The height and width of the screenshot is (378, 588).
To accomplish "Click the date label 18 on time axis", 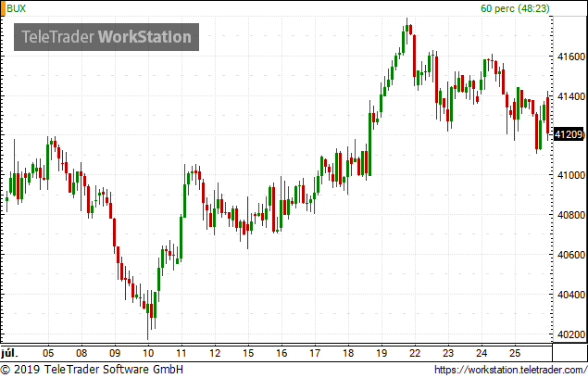I will click(348, 353).
